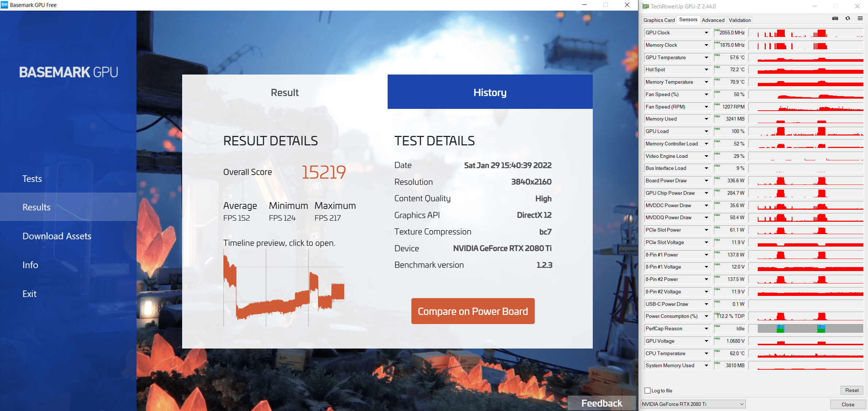Open the Advanced tab in GPU-Z
Image resolution: width=868 pixels, height=411 pixels.
click(713, 20)
